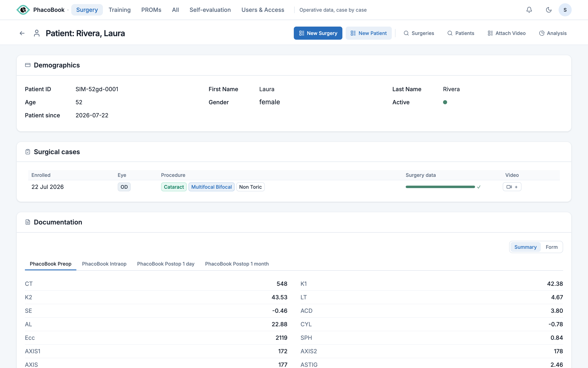Viewport: 588px width, 368px height.
Task: Click the Procedure column header
Action: 173,175
